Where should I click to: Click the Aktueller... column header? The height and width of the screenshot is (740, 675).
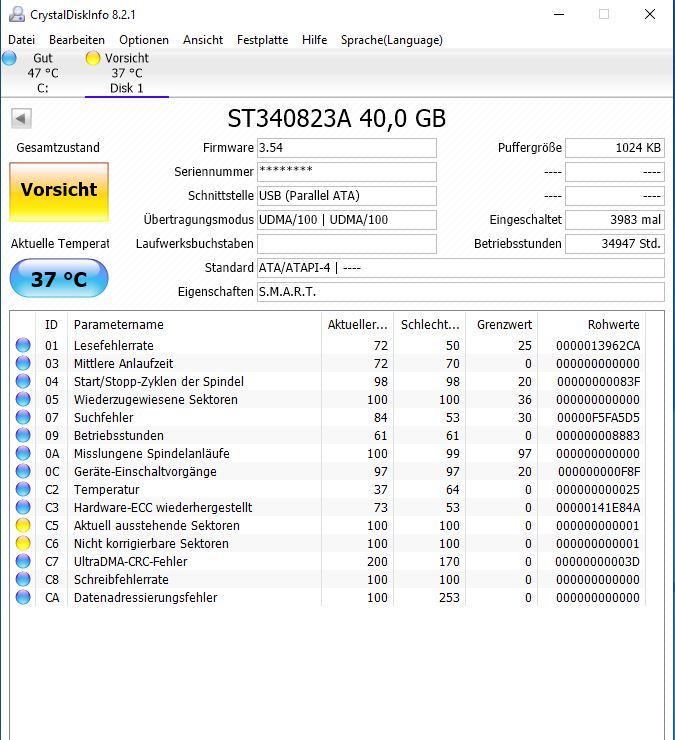coord(357,325)
